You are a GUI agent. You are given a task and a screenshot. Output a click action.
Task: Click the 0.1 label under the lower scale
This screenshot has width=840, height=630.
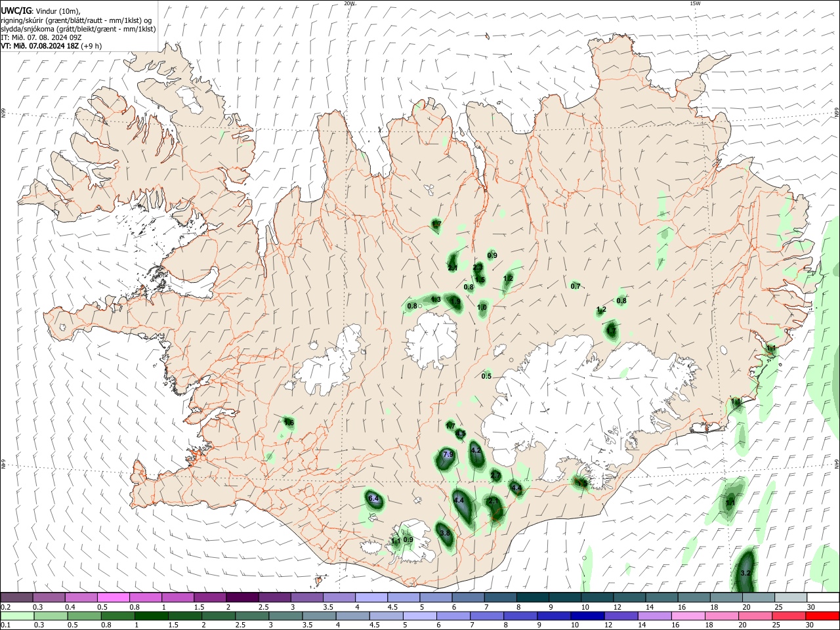tap(5, 625)
